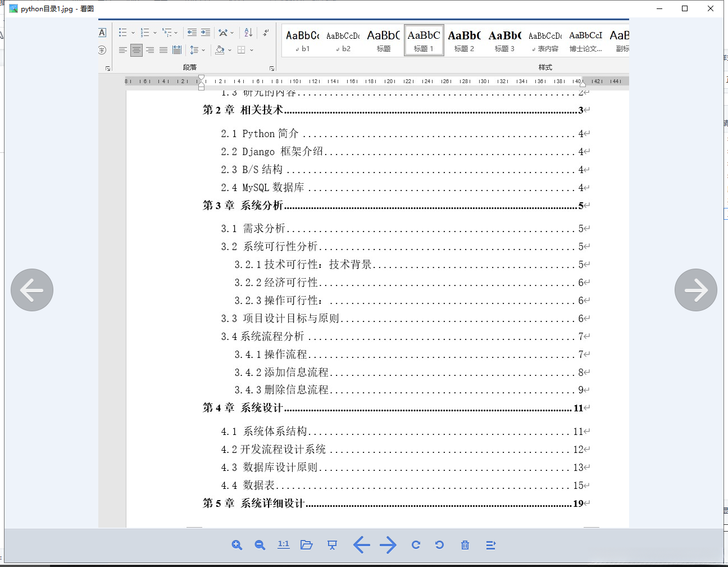The width and height of the screenshot is (728, 567).
Task: Toggle distributed alignment in paragraph group
Action: (176, 50)
